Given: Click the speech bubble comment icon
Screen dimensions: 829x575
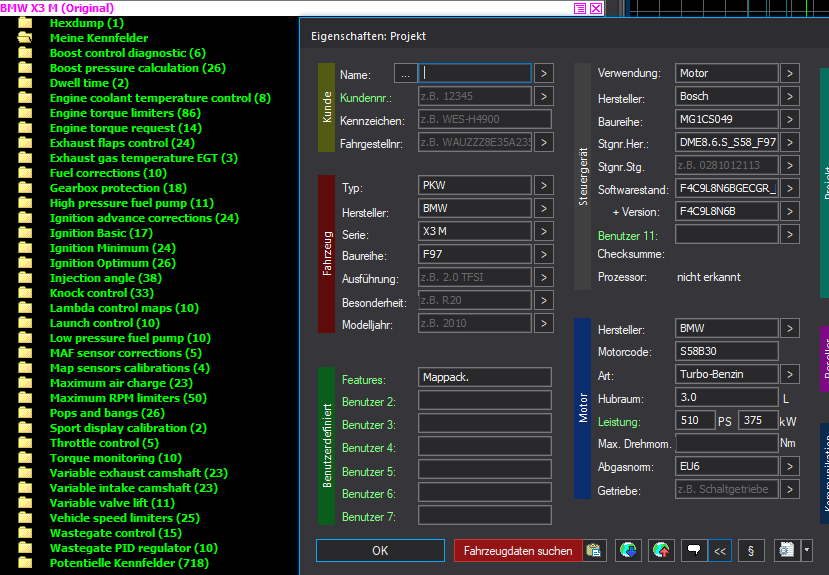Looking at the screenshot, I should [x=692, y=550].
